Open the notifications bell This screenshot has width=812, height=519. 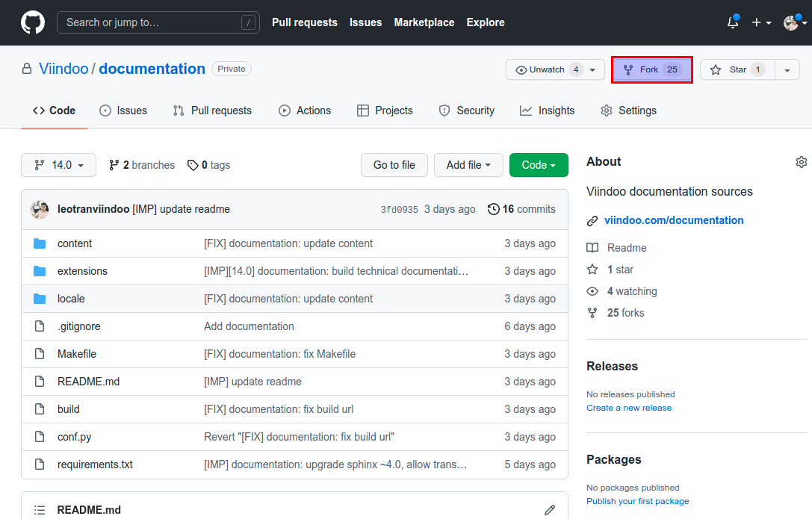tap(733, 22)
